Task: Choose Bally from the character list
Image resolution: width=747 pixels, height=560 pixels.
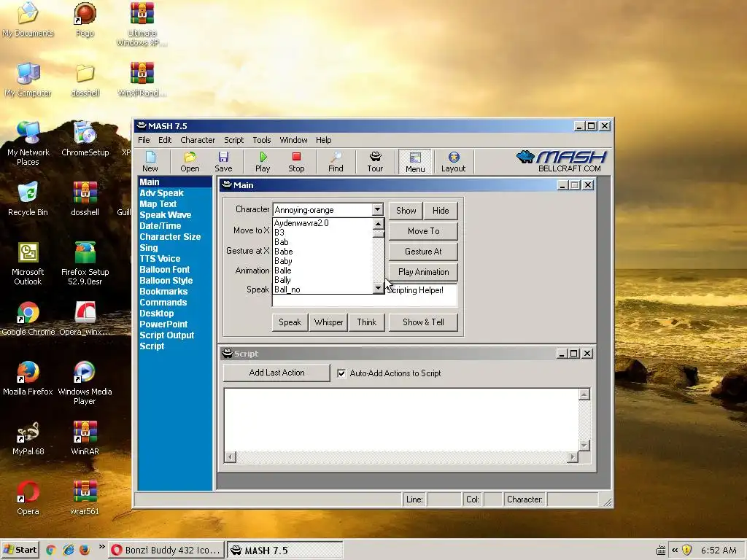Action: tap(322, 280)
